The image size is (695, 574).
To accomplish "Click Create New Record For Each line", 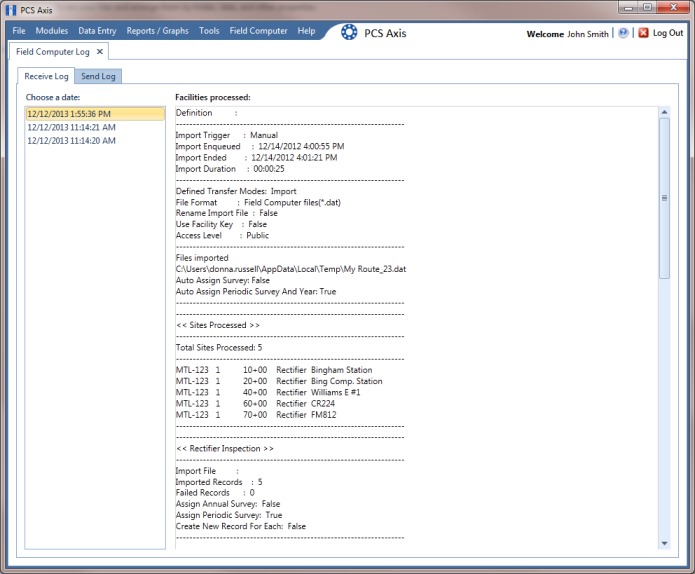I will pos(241,526).
